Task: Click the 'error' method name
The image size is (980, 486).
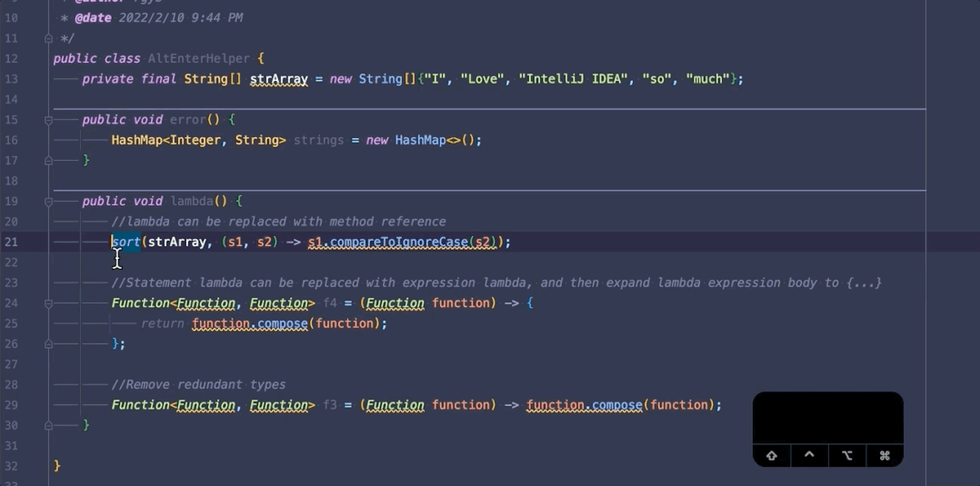Action: (188, 120)
